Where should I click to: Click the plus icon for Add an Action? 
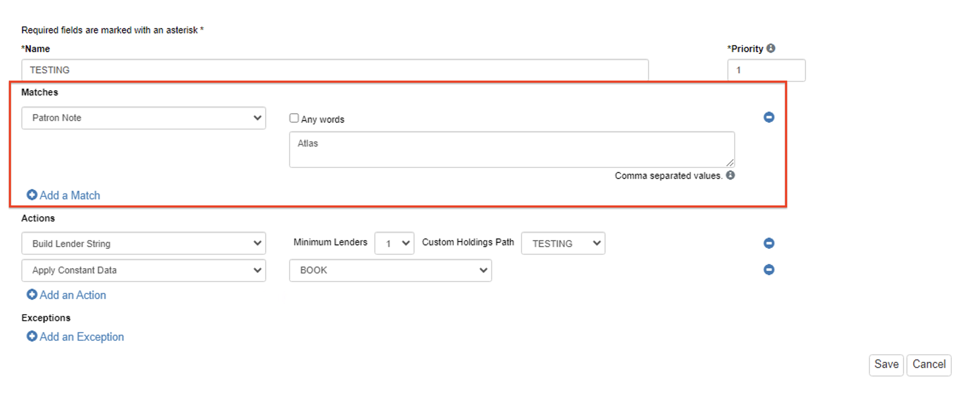(x=32, y=294)
